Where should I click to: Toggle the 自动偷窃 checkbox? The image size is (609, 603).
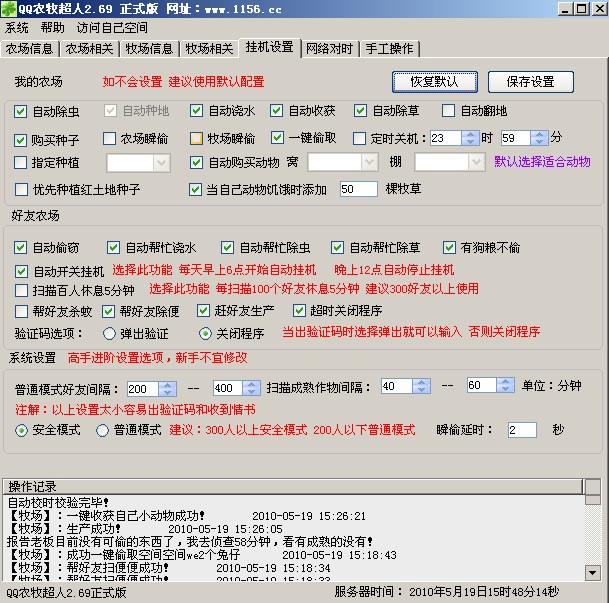coord(20,247)
